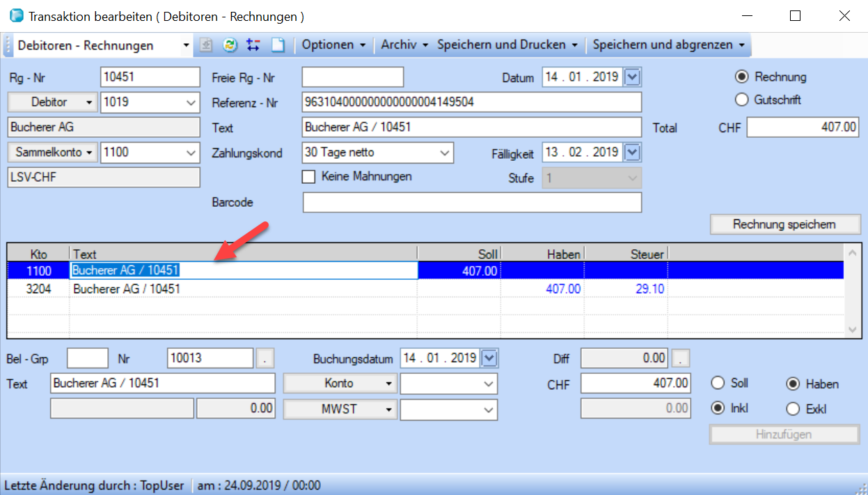Open the Fälligkeit calendar picker
This screenshot has width=868, height=495.
tap(632, 152)
